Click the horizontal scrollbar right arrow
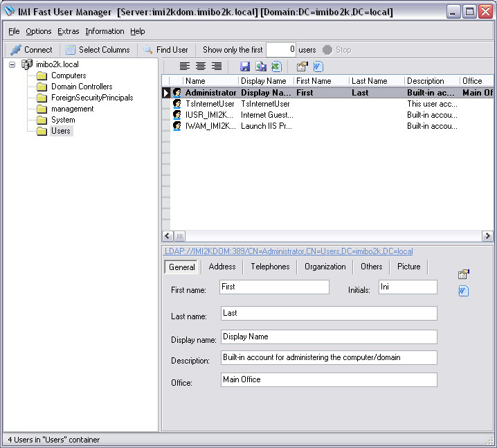 (x=487, y=236)
